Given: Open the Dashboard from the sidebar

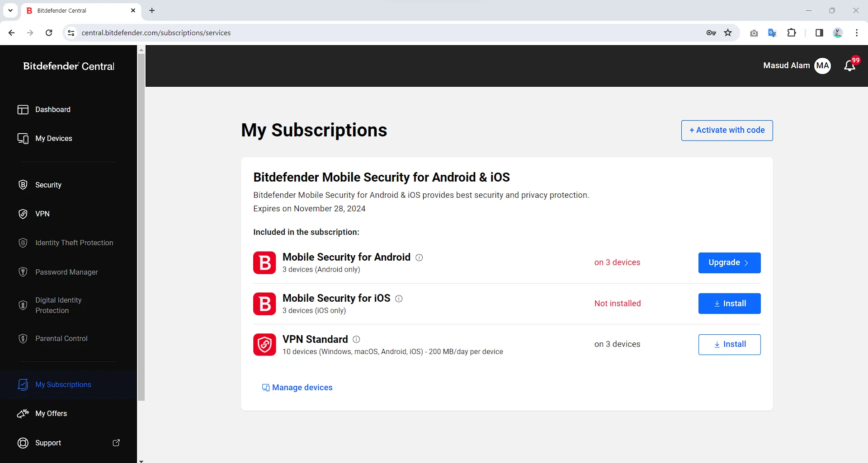Looking at the screenshot, I should pyautogui.click(x=53, y=109).
